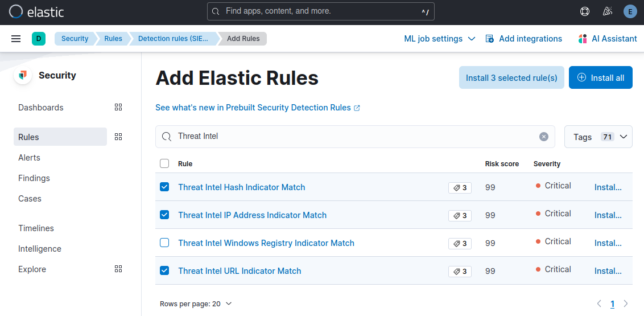Click the AI Assistant icon
644x316 pixels.
point(583,39)
